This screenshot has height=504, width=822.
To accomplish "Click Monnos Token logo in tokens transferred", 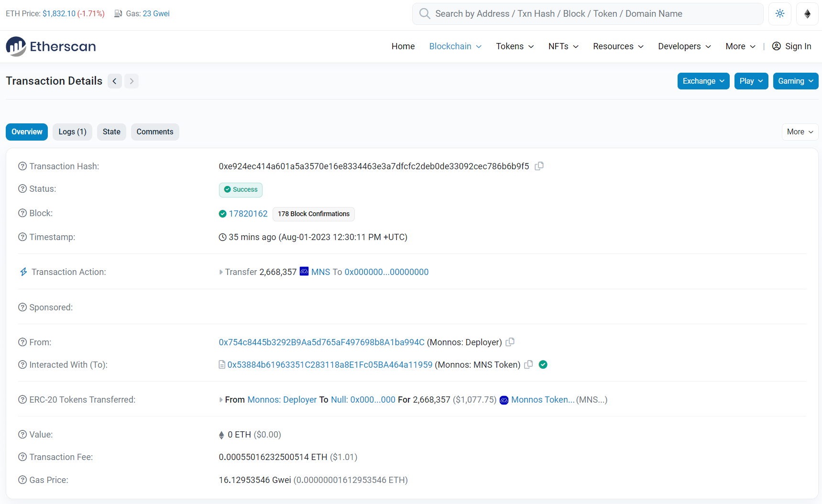I will [x=504, y=400].
